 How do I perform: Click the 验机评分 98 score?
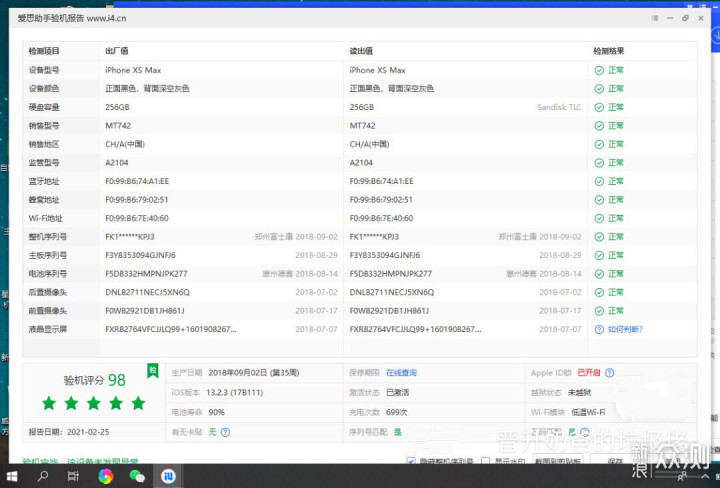coord(95,380)
